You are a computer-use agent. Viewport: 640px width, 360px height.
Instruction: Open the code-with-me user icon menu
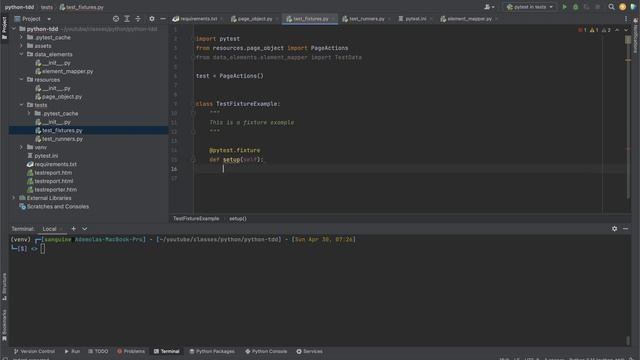[489, 7]
